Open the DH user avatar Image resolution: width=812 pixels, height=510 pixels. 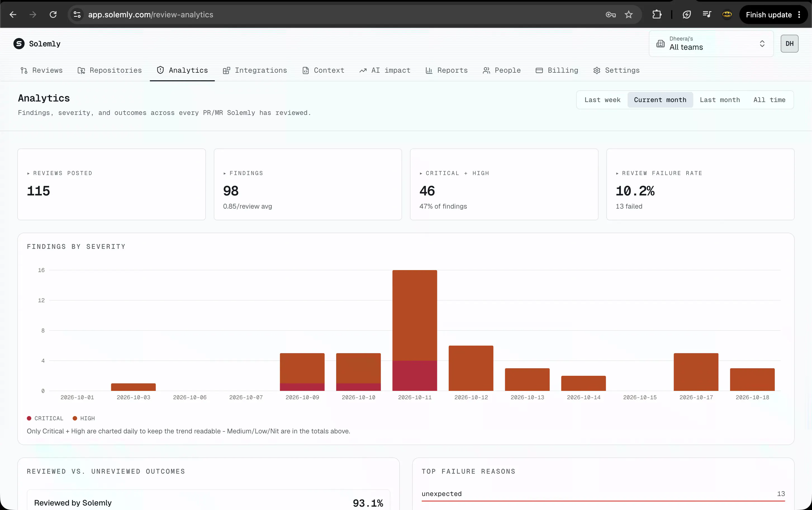789,44
